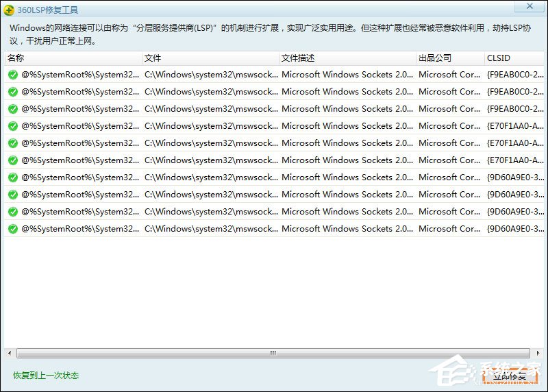548x392 pixels.
Task: Click the scrollbar's left arrow
Action: (9, 353)
